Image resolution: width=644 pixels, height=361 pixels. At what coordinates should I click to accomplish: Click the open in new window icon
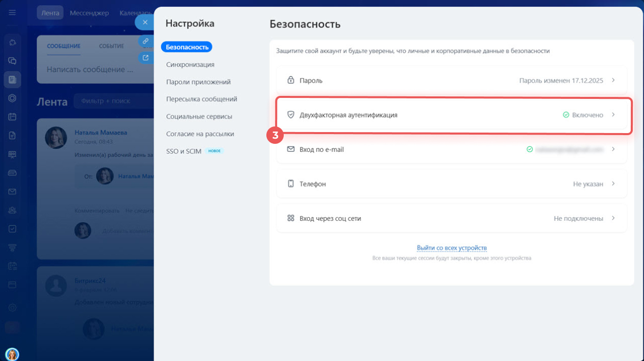tap(145, 58)
